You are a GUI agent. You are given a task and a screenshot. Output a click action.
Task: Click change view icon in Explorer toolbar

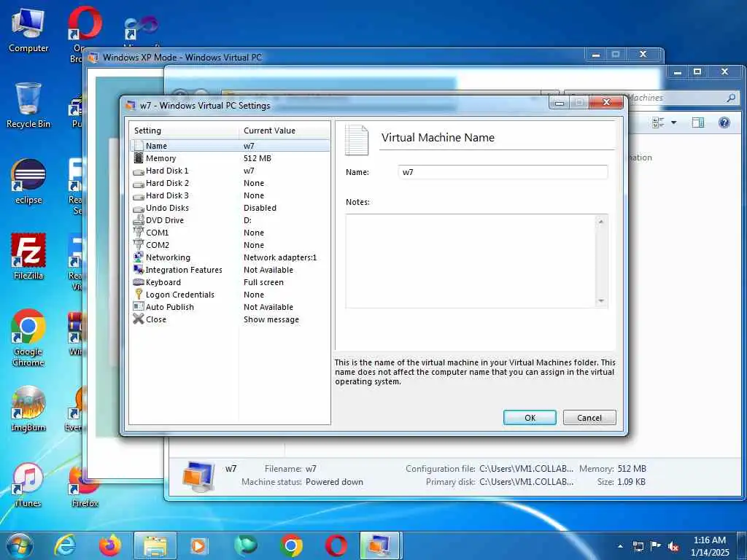658,122
